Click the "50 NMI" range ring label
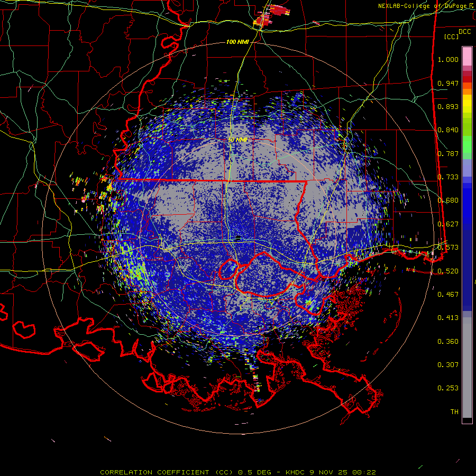 pyautogui.click(x=237, y=140)
